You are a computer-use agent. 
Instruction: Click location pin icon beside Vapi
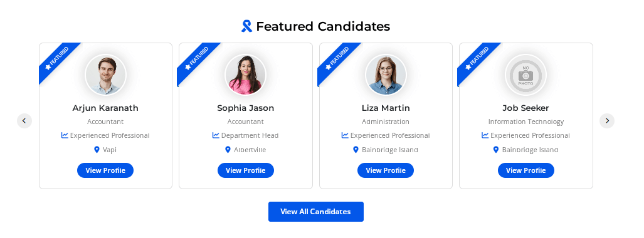[97, 150]
